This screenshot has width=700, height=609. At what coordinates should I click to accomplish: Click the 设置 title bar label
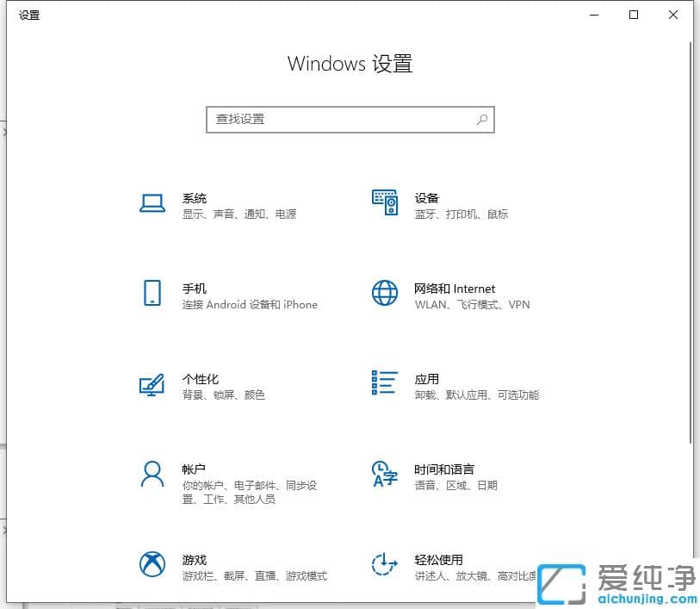[x=28, y=15]
